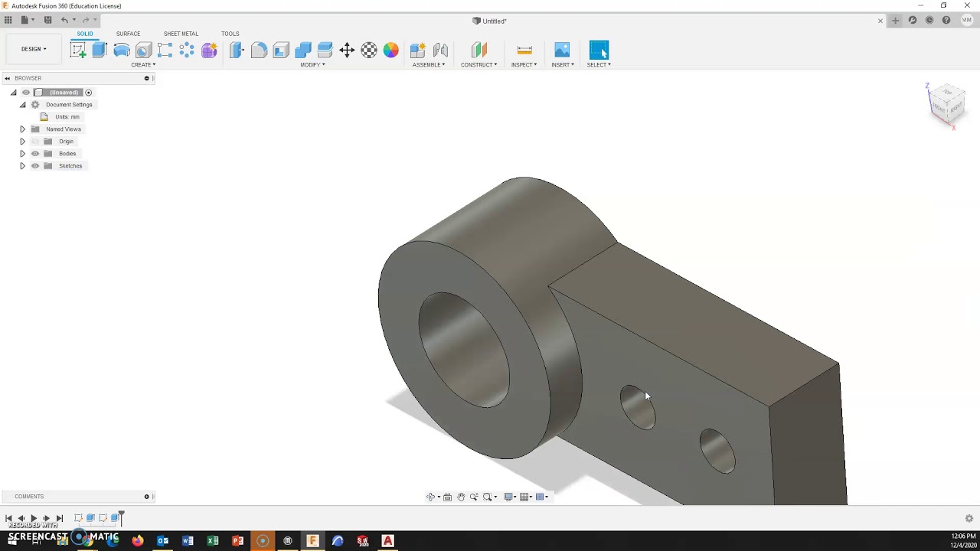Expand the Bodies folder
The height and width of the screenshot is (551, 980).
click(22, 154)
